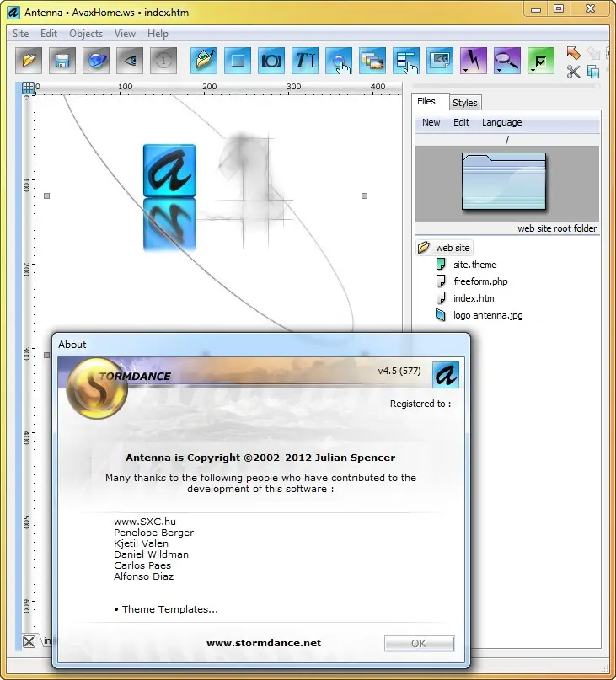This screenshot has height=680, width=616.
Task: Click the Antenna 'a' icon in About dialog
Action: point(446,375)
